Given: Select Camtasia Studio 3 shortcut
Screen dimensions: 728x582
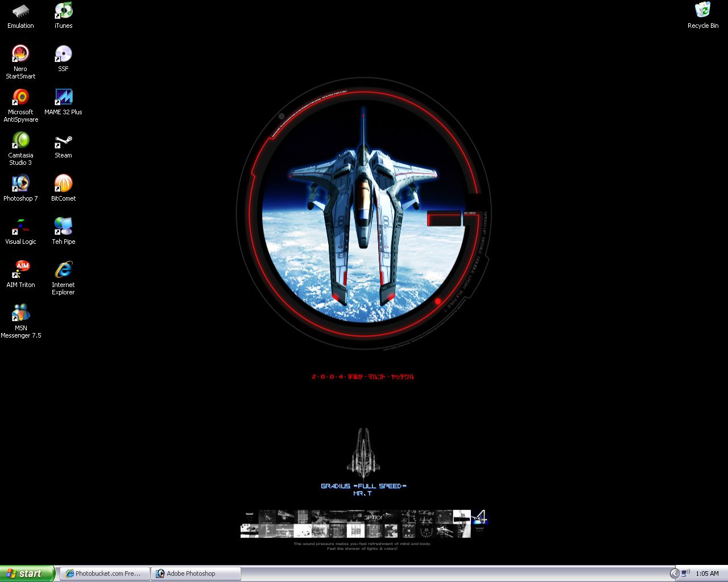Looking at the screenshot, I should tap(20, 148).
